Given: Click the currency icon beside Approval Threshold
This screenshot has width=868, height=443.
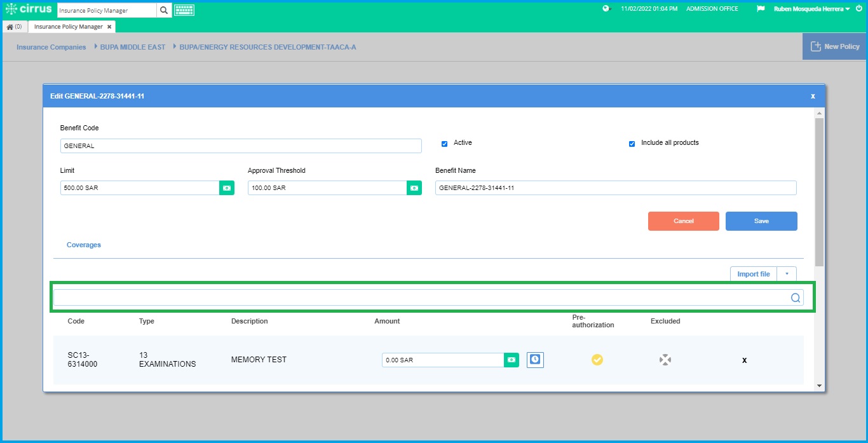Looking at the screenshot, I should point(414,187).
